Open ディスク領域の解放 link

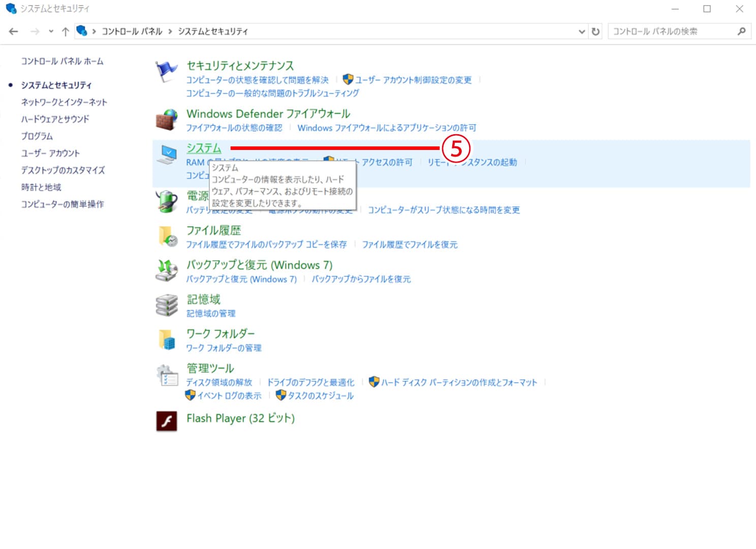(x=219, y=382)
